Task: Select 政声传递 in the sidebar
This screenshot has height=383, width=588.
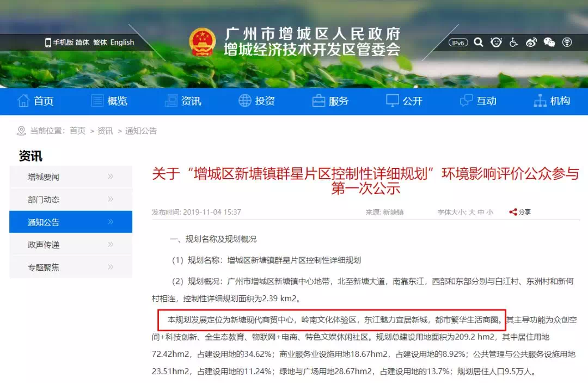Action: [x=71, y=245]
